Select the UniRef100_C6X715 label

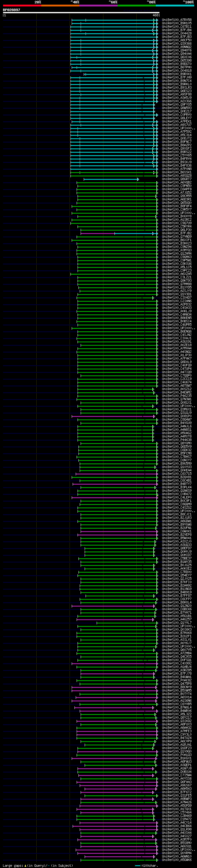pos(176,474)
